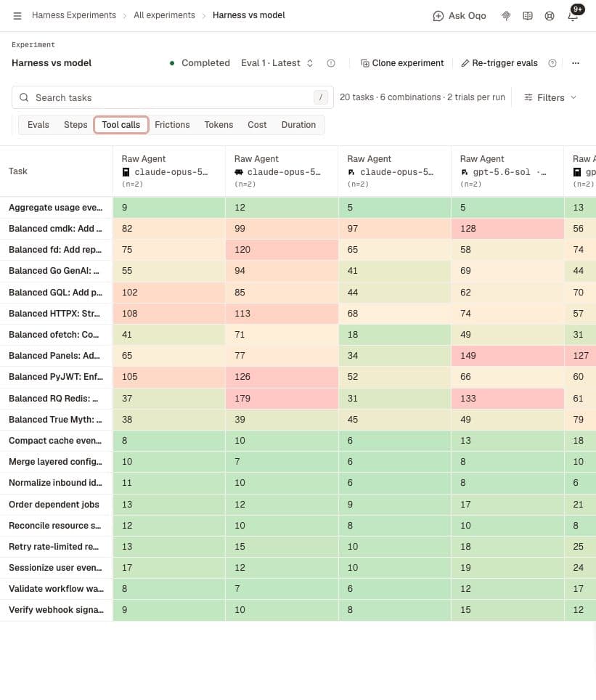Focus the Search tasks field
This screenshot has height=700, width=596.
pos(172,97)
